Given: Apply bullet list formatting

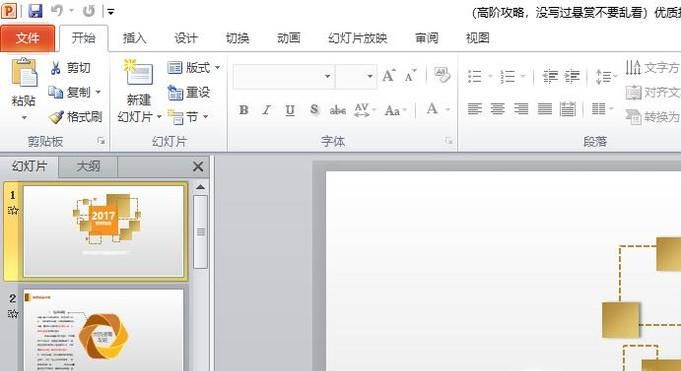Looking at the screenshot, I should pyautogui.click(x=475, y=76).
